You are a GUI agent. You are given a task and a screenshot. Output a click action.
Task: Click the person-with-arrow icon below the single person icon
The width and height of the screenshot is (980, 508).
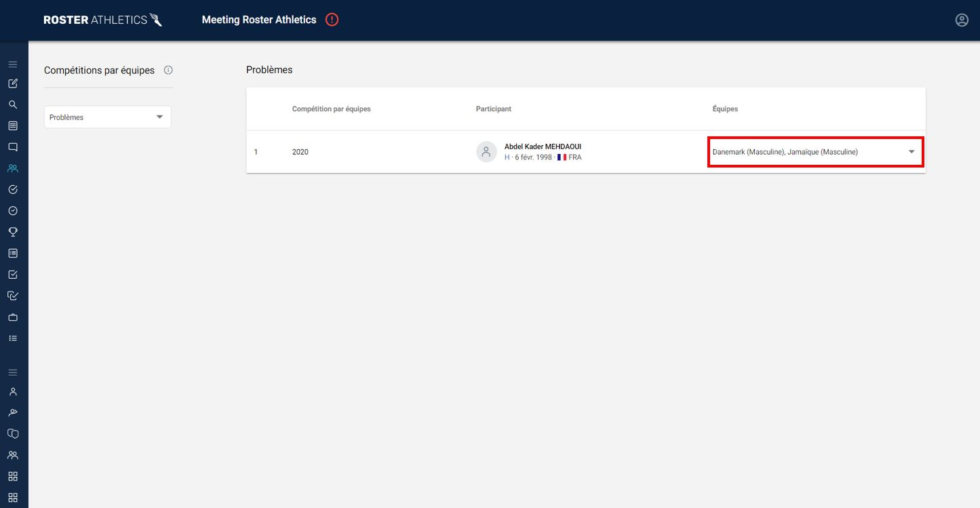tap(13, 412)
